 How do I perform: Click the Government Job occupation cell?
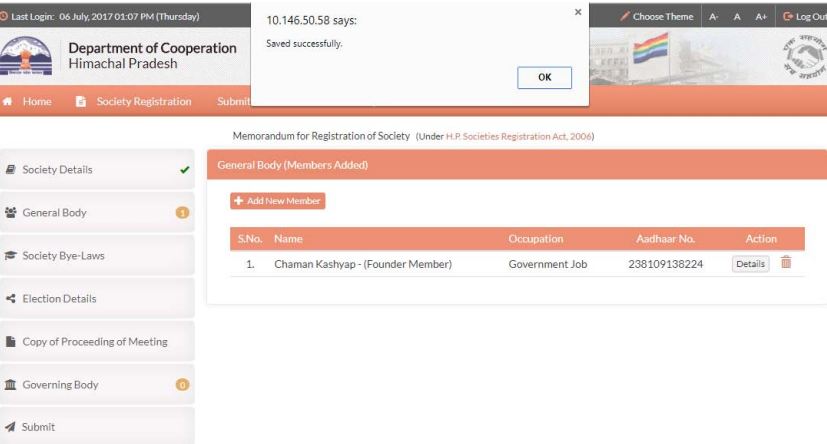(x=547, y=264)
